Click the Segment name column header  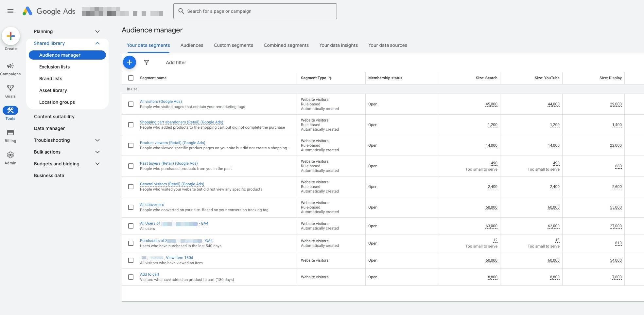(x=153, y=78)
